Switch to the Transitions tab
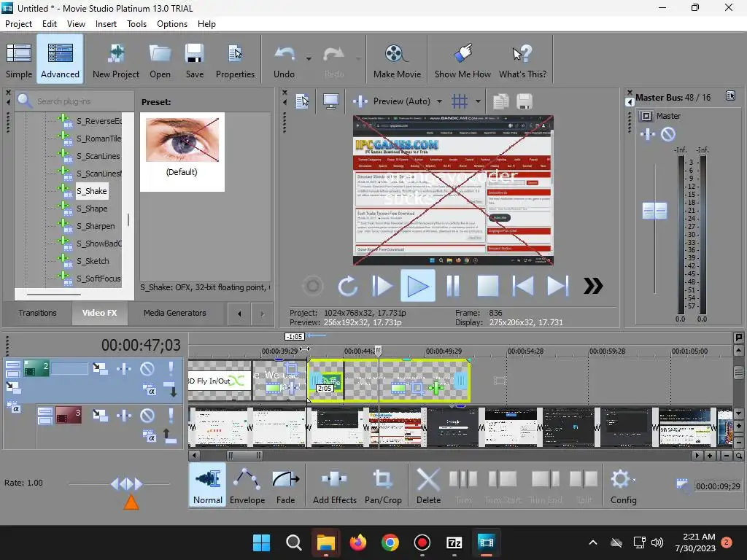Viewport: 747px width, 560px height. click(x=38, y=313)
